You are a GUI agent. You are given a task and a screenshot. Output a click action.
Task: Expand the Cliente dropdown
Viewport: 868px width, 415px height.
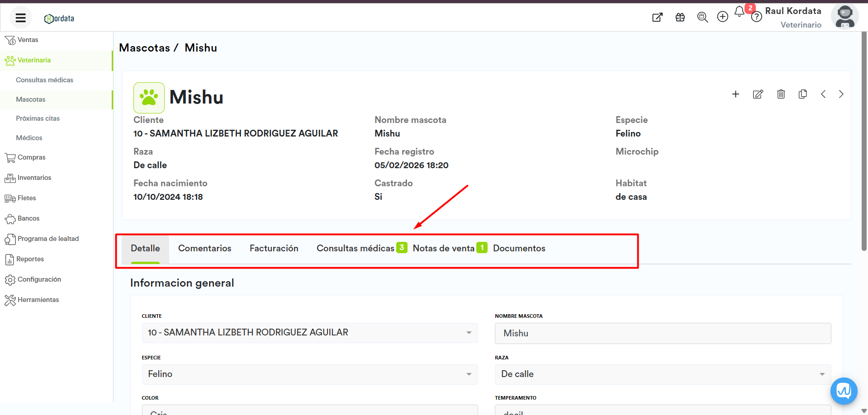[x=469, y=333]
